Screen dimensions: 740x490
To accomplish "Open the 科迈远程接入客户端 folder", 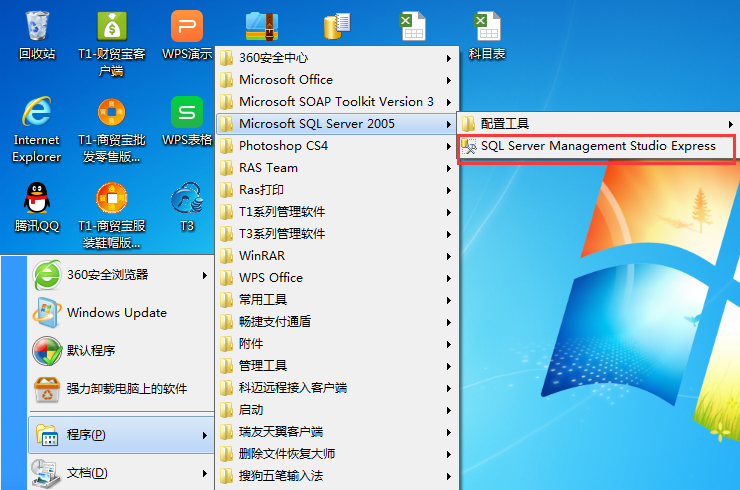I will coord(336,388).
